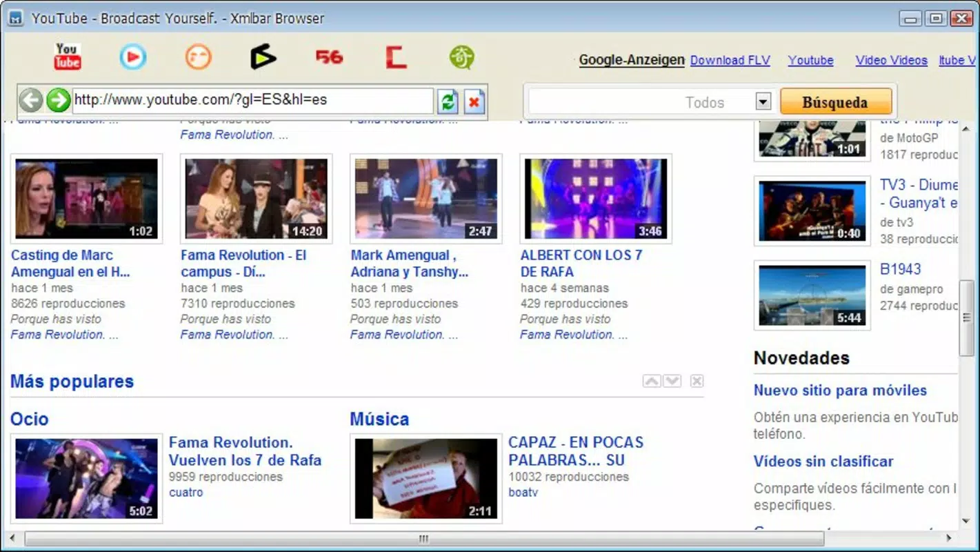
Task: Move the Más populares section up
Action: (651, 381)
